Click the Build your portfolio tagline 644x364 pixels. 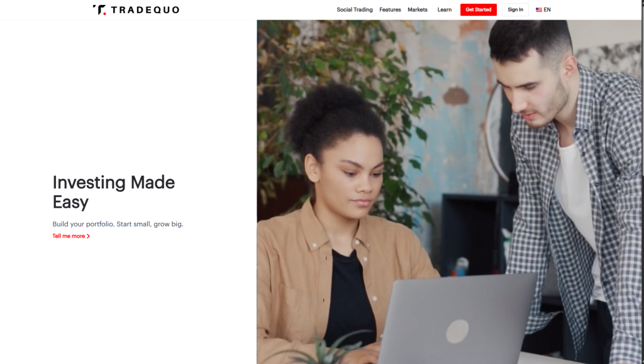click(x=118, y=224)
